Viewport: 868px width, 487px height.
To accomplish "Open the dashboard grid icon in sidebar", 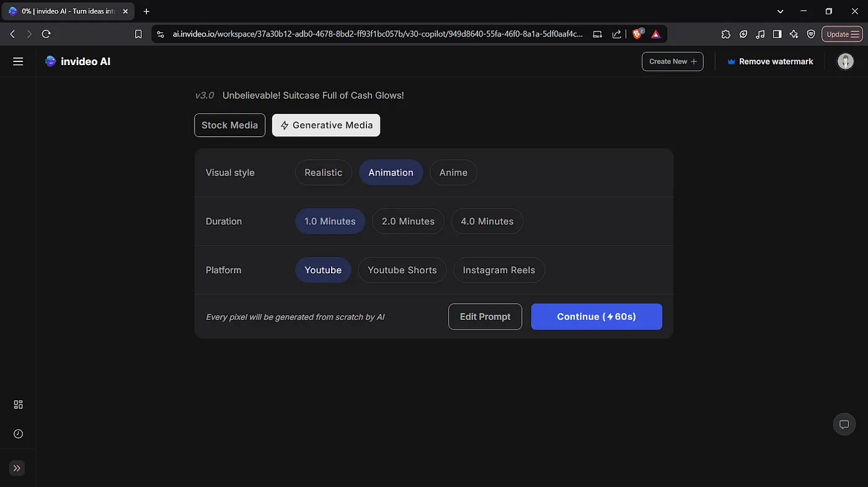I will coord(18,405).
